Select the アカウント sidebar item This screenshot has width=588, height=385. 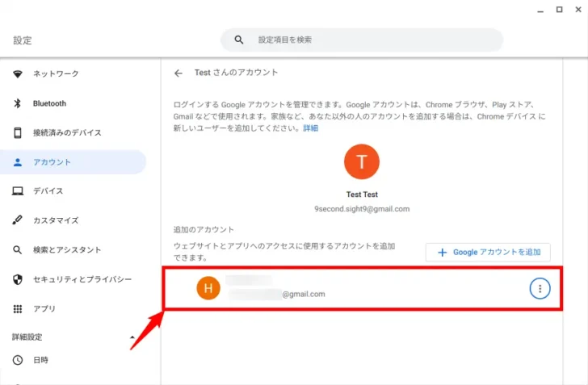click(73, 162)
